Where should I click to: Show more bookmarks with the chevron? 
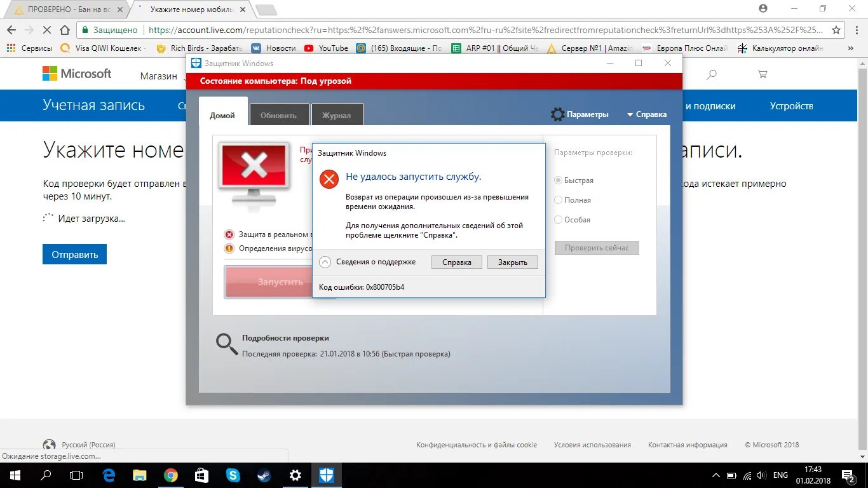(851, 48)
